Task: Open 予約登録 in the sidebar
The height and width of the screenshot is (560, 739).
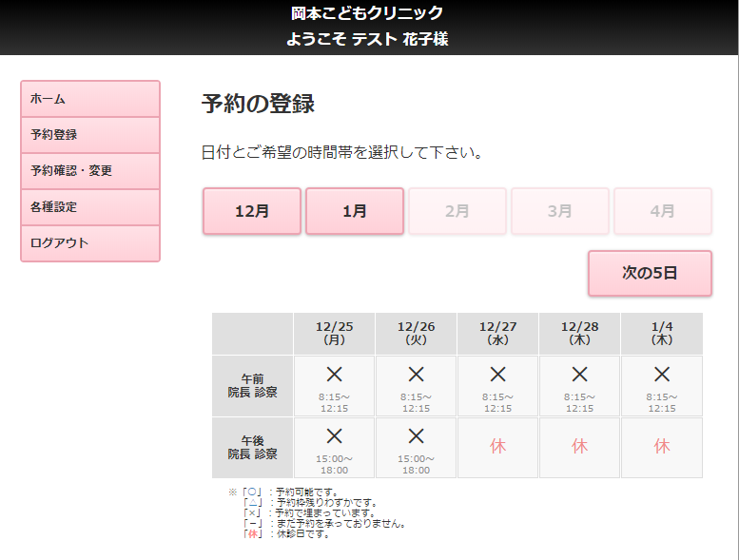Action: (90, 135)
